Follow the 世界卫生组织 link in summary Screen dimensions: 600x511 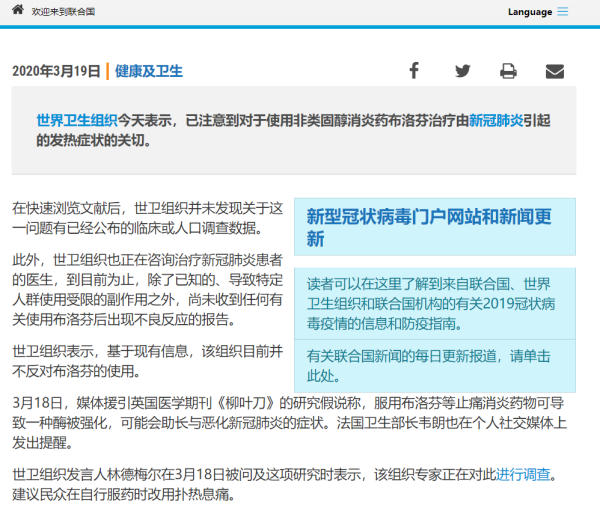(x=77, y=121)
